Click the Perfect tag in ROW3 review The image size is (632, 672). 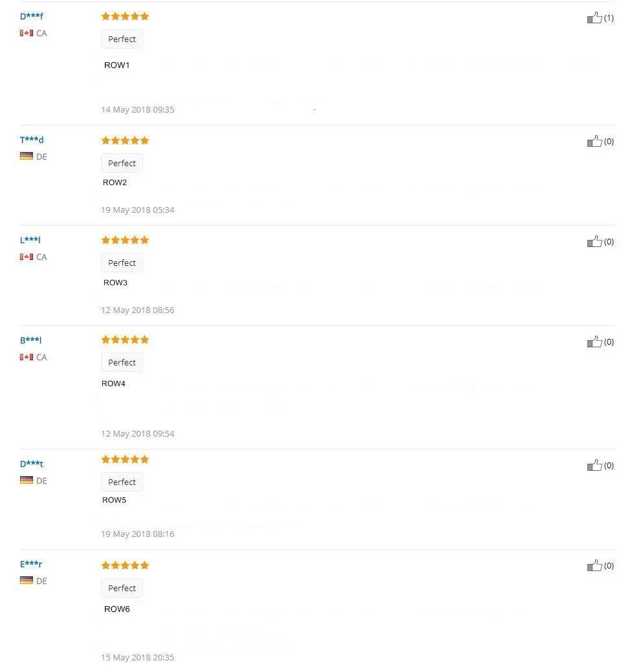[x=122, y=263]
